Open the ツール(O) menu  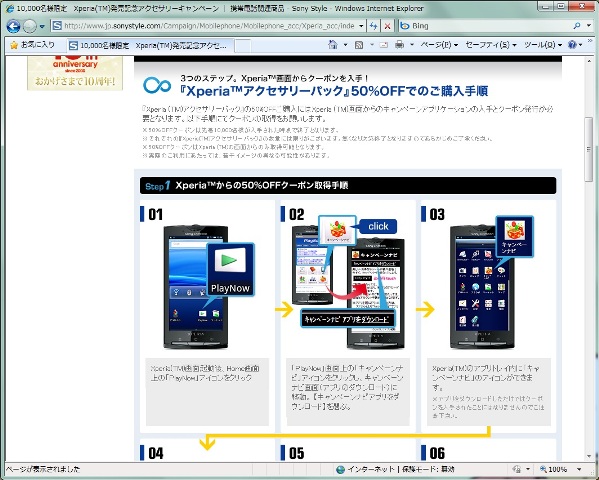point(542,45)
